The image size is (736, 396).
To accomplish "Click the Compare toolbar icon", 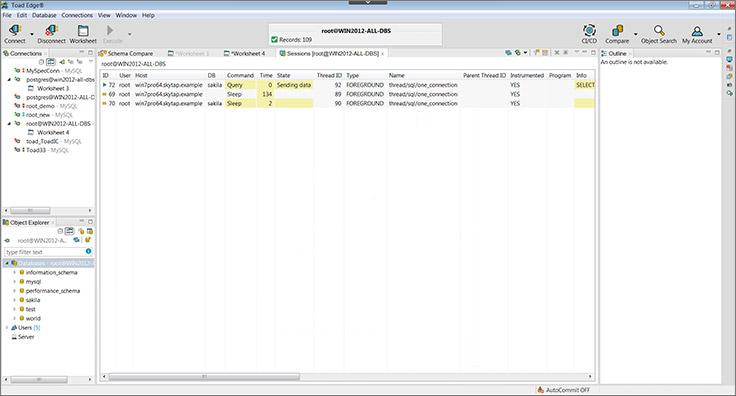I will tap(617, 30).
